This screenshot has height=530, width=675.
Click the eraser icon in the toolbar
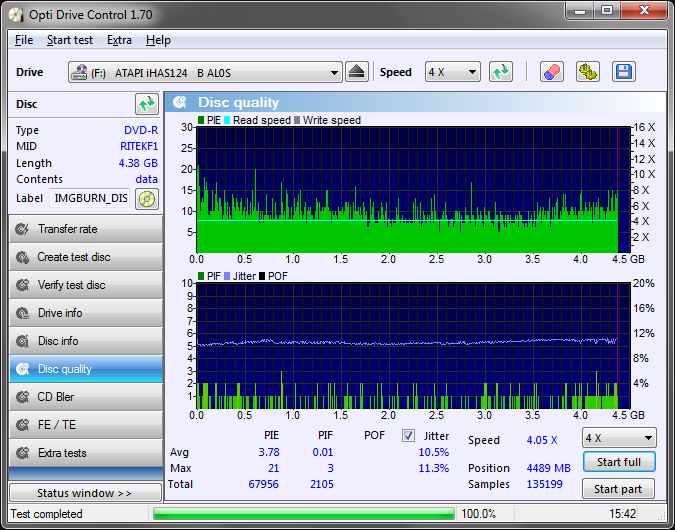(x=551, y=72)
